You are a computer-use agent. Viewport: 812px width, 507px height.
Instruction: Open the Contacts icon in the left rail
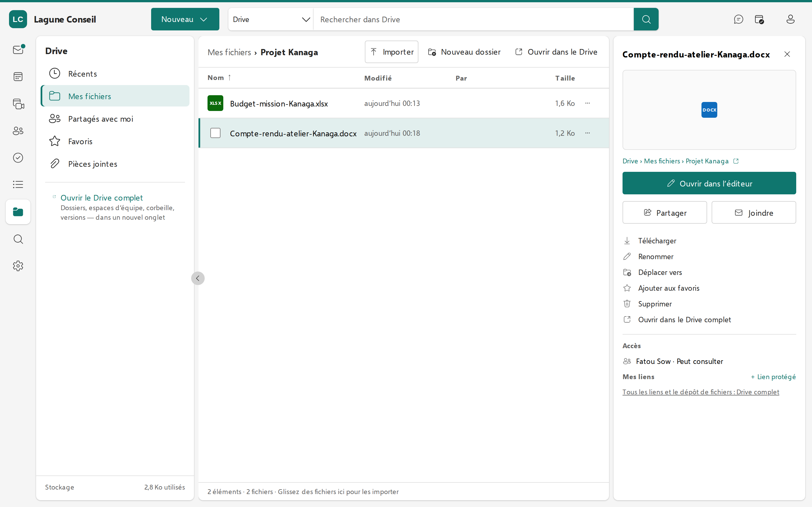click(x=18, y=130)
